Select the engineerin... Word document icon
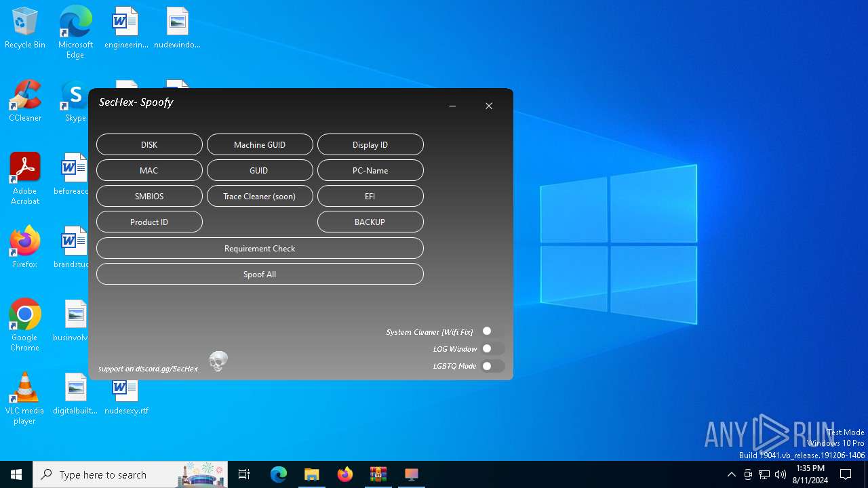This screenshot has width=868, height=488. (126, 28)
